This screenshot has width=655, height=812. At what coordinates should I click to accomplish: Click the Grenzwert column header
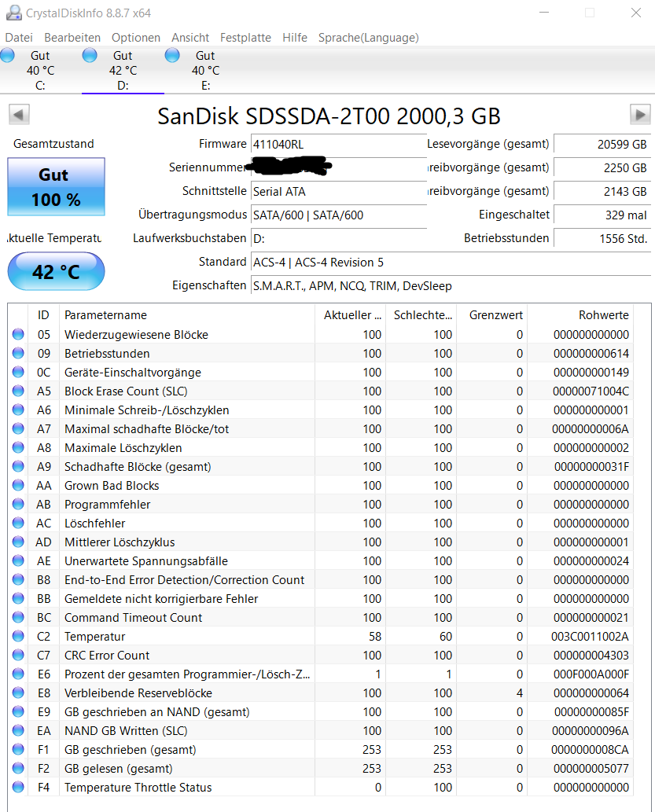pyautogui.click(x=491, y=315)
